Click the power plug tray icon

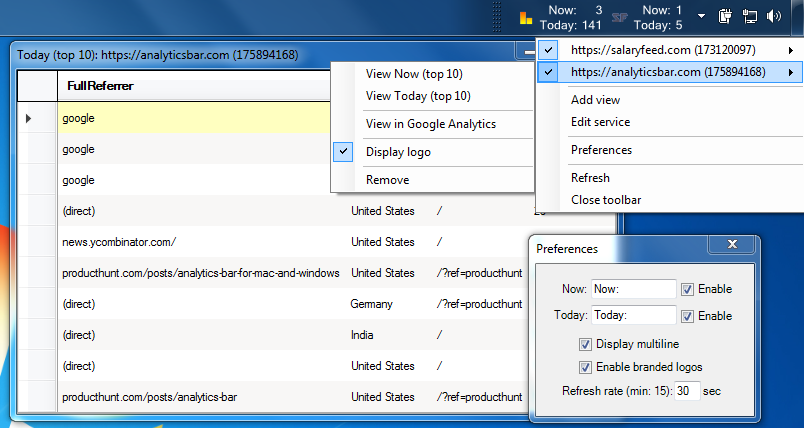(725, 16)
